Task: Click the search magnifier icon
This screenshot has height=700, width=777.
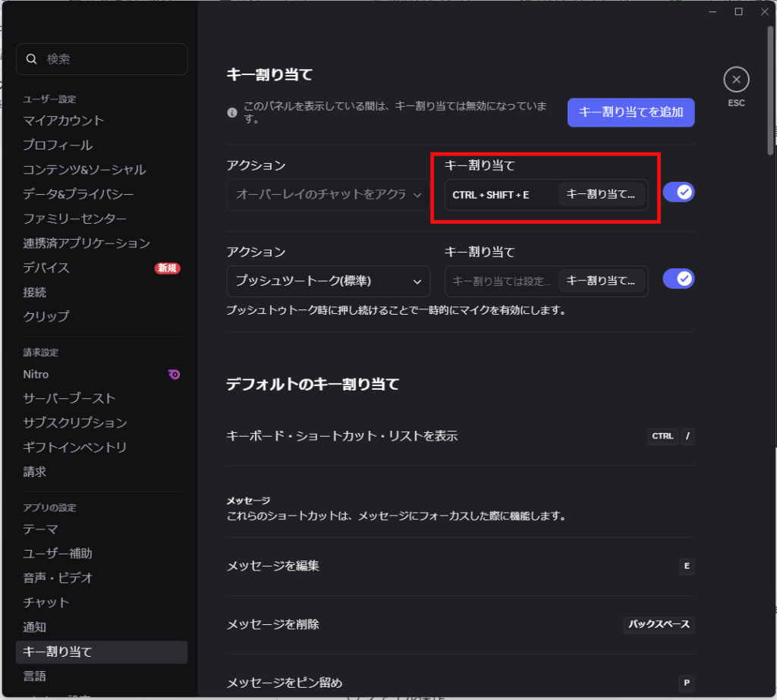Action: pos(31,59)
